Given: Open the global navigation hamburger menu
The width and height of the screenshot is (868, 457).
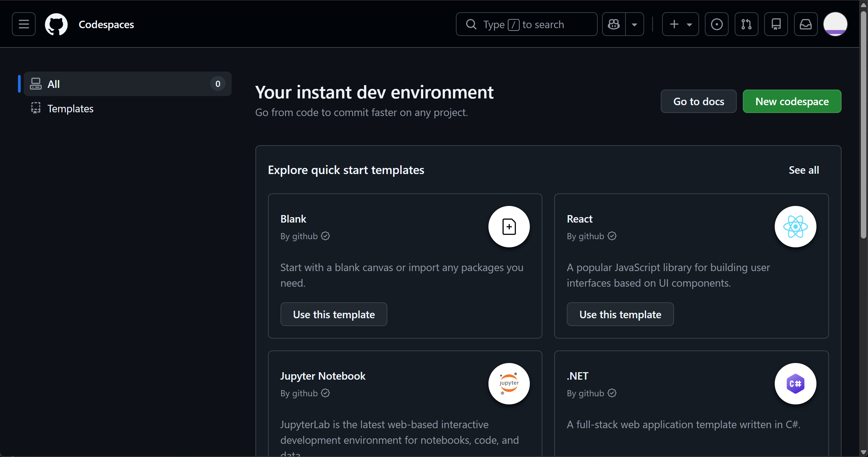Looking at the screenshot, I should (24, 24).
